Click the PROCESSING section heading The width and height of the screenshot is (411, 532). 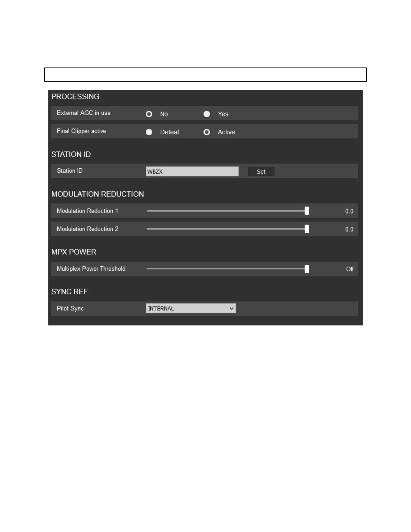click(76, 97)
